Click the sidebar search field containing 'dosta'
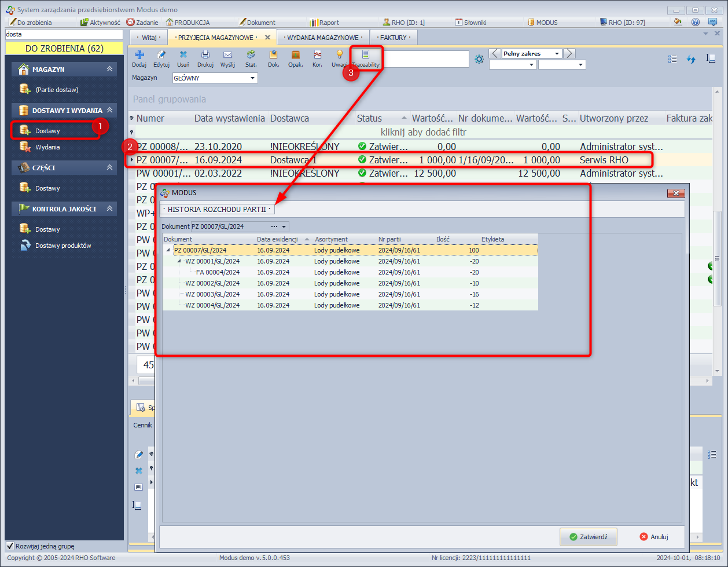Image resolution: width=728 pixels, height=567 pixels. tap(64, 34)
